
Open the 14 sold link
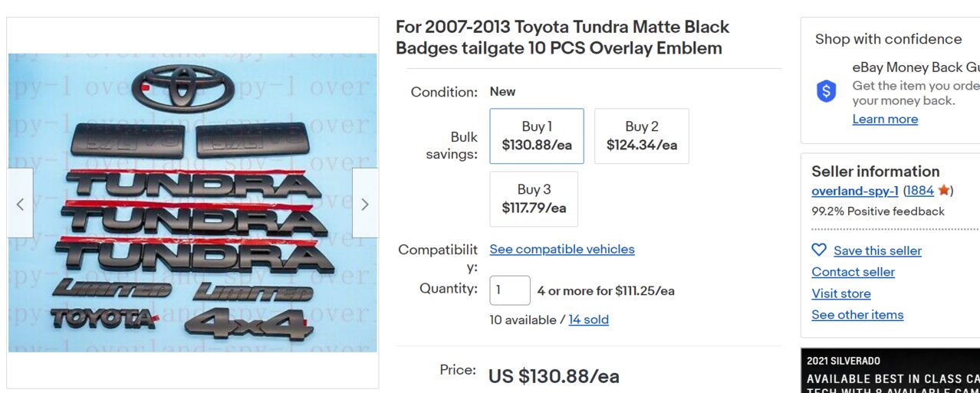(588, 319)
